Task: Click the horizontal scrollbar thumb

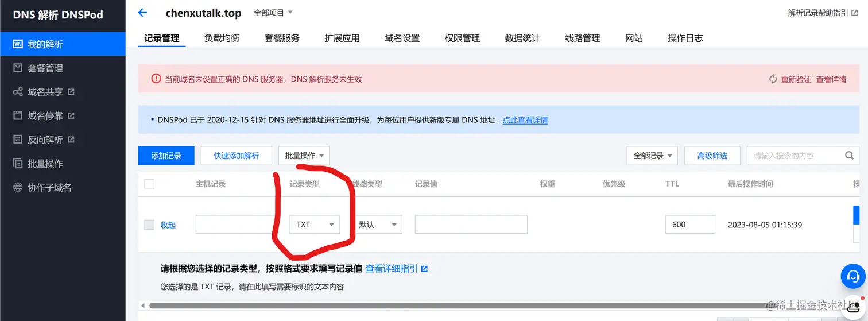Action: click(x=462, y=305)
